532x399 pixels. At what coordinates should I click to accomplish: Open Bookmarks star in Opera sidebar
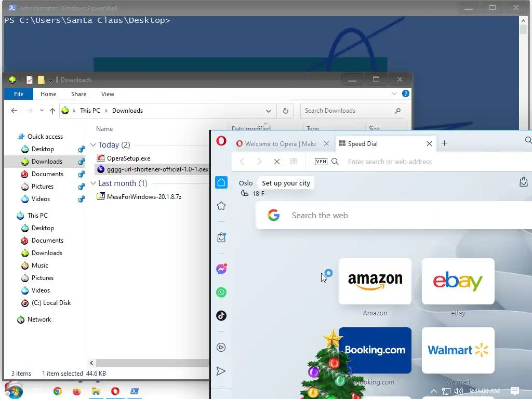[221, 206]
